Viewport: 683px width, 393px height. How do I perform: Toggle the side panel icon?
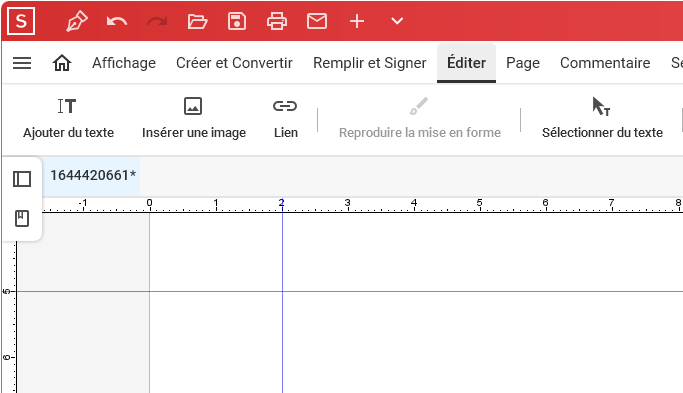click(x=22, y=179)
